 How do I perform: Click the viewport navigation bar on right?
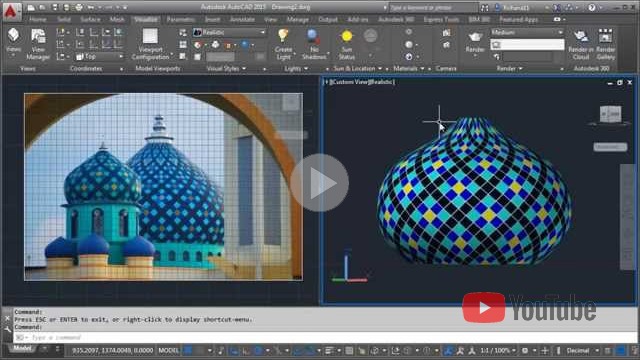coord(628,217)
